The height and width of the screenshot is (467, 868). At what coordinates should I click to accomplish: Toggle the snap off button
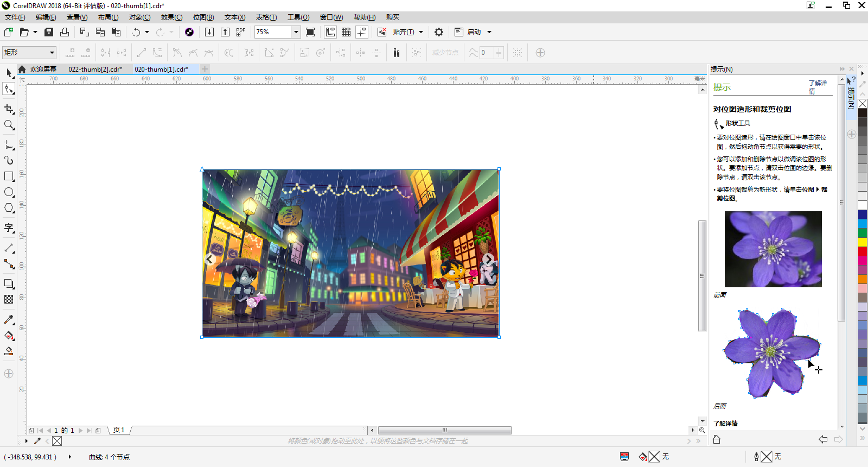pos(382,32)
